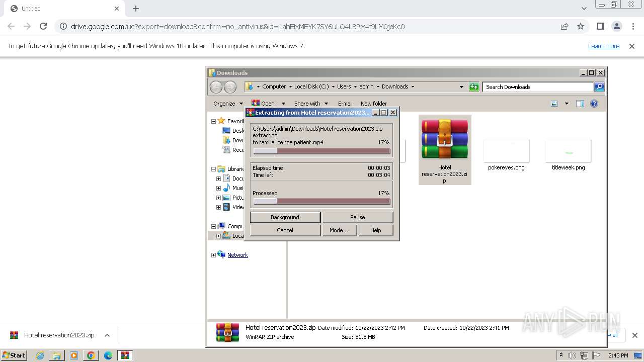The height and width of the screenshot is (362, 644).
Task: Click the Background button in WinRAR dialog
Action: click(x=285, y=217)
